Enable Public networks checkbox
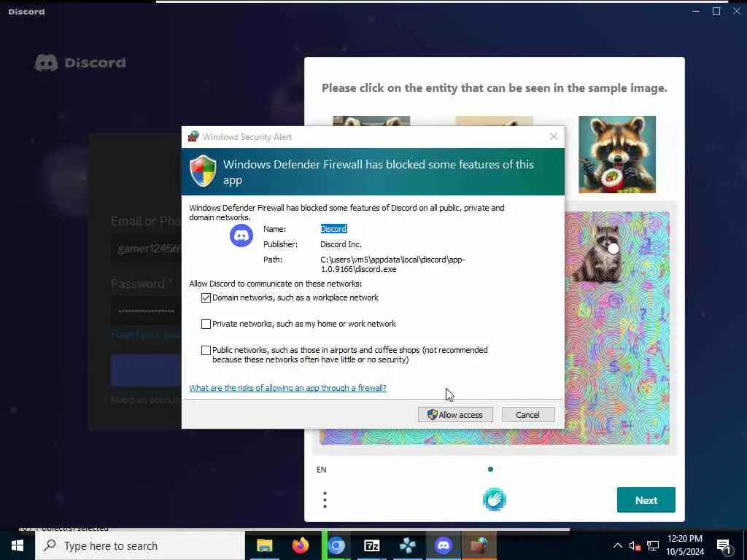The height and width of the screenshot is (560, 747). (206, 350)
